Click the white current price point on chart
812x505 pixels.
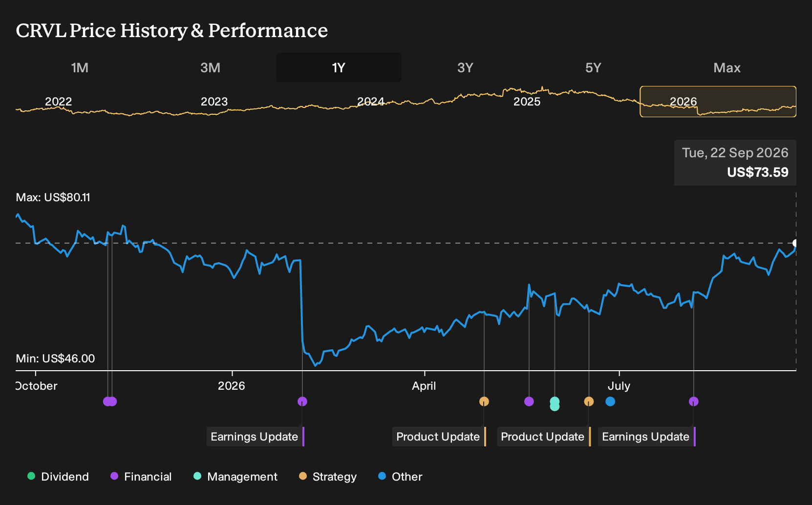[795, 243]
